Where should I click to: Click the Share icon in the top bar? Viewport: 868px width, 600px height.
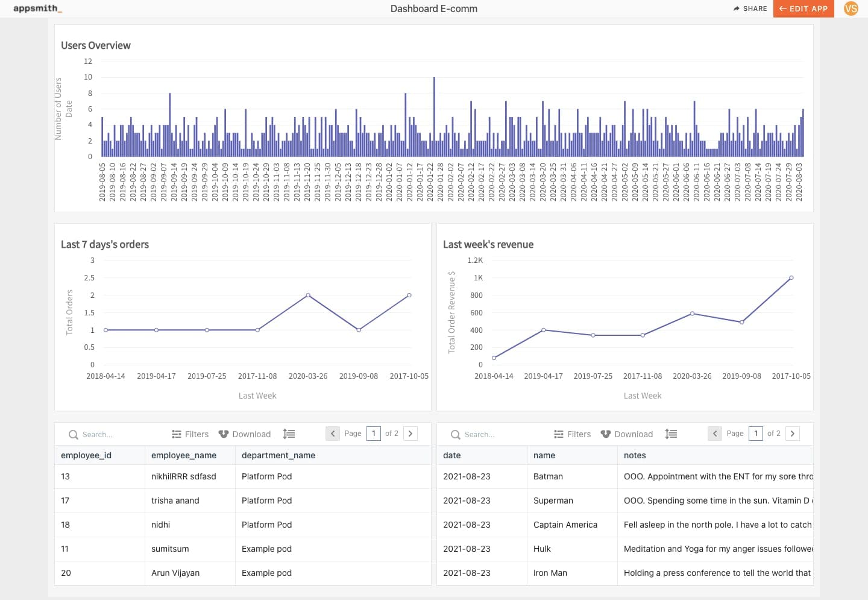click(x=749, y=8)
